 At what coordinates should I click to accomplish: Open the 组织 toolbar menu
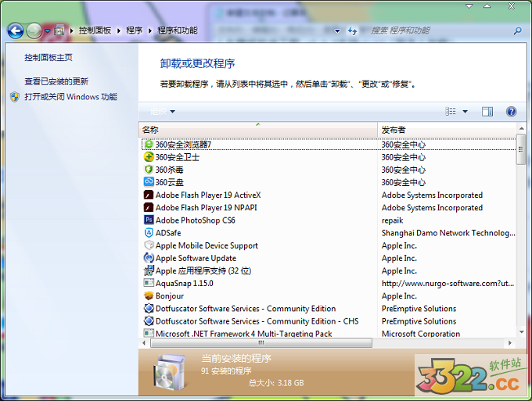point(163,112)
